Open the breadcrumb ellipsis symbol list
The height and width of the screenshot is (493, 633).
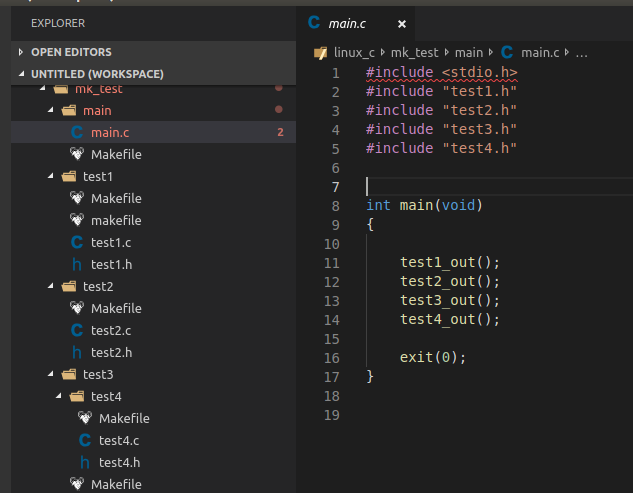(581, 53)
